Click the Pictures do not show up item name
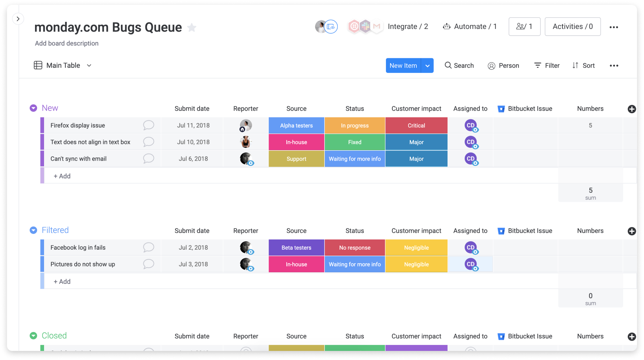Viewport: 644px width, 360px height. click(x=83, y=264)
